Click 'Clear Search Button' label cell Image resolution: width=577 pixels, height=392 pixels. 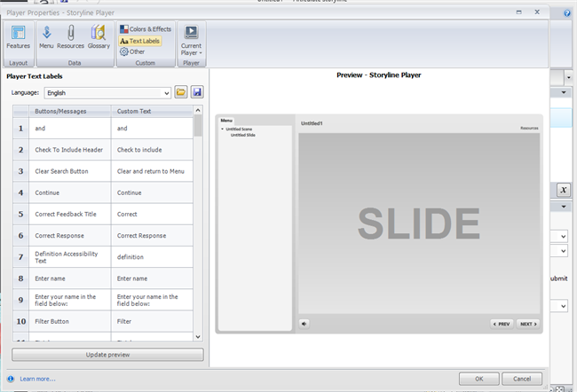[70, 171]
